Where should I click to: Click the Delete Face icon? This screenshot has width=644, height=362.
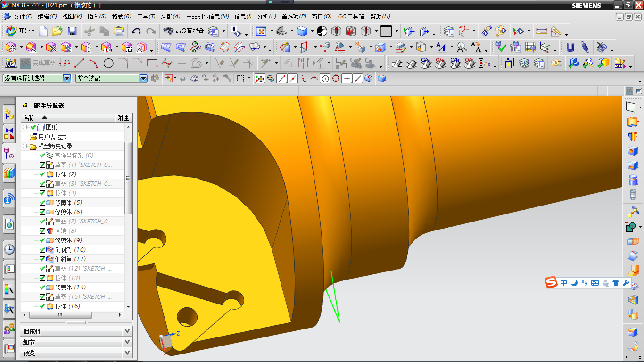click(x=51, y=47)
